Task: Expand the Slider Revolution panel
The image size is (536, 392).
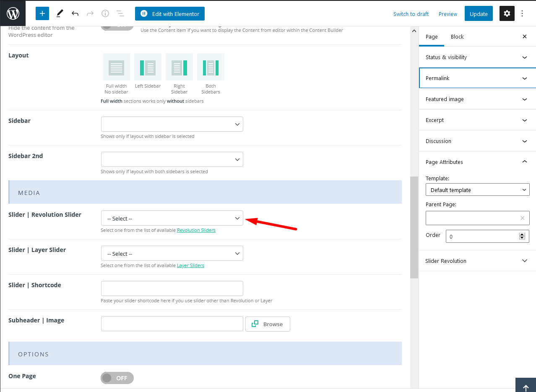Action: pos(477,261)
